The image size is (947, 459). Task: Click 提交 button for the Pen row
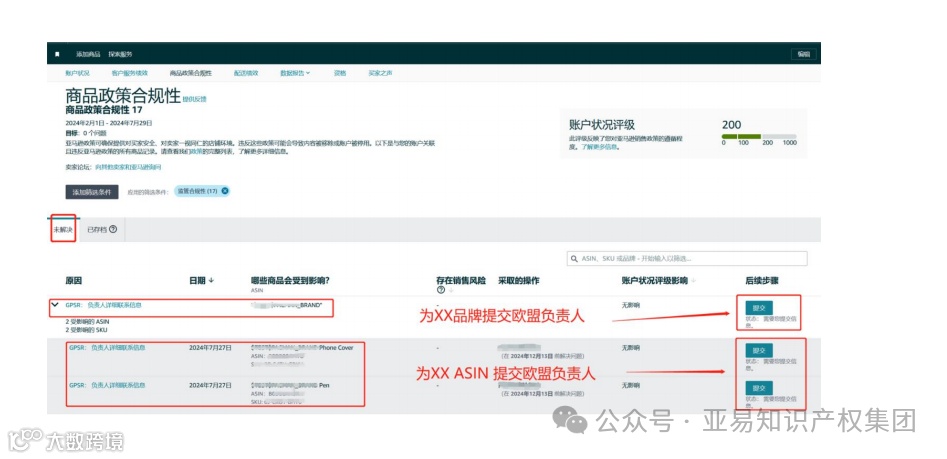click(759, 388)
